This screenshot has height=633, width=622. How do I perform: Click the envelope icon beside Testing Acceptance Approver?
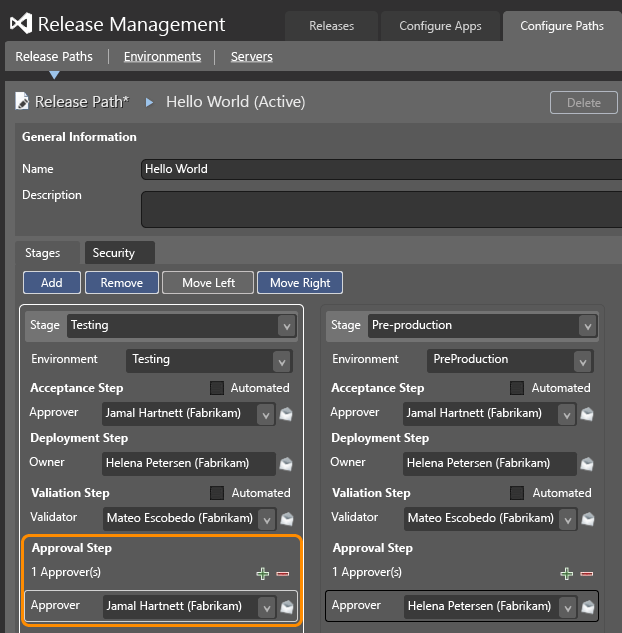(286, 414)
